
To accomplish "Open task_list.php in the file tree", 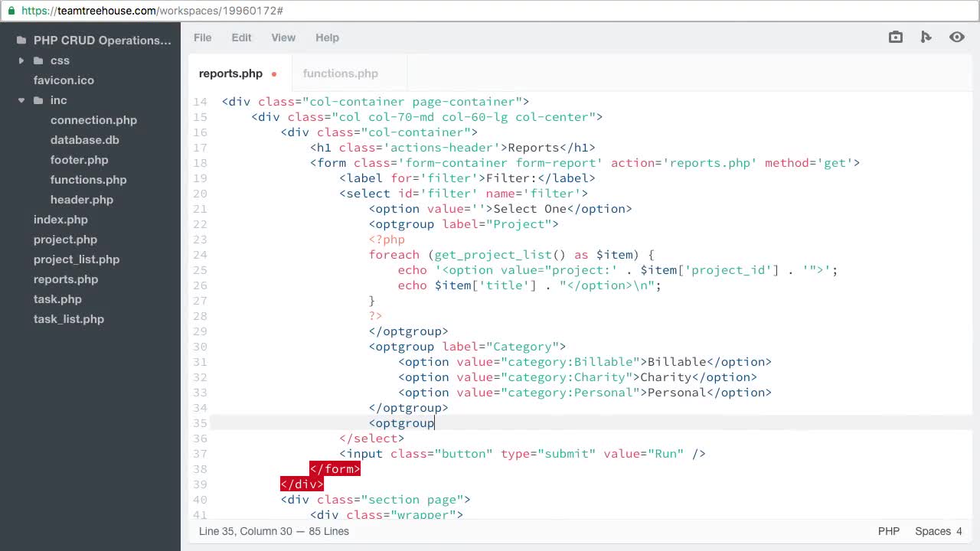I will 69,319.
